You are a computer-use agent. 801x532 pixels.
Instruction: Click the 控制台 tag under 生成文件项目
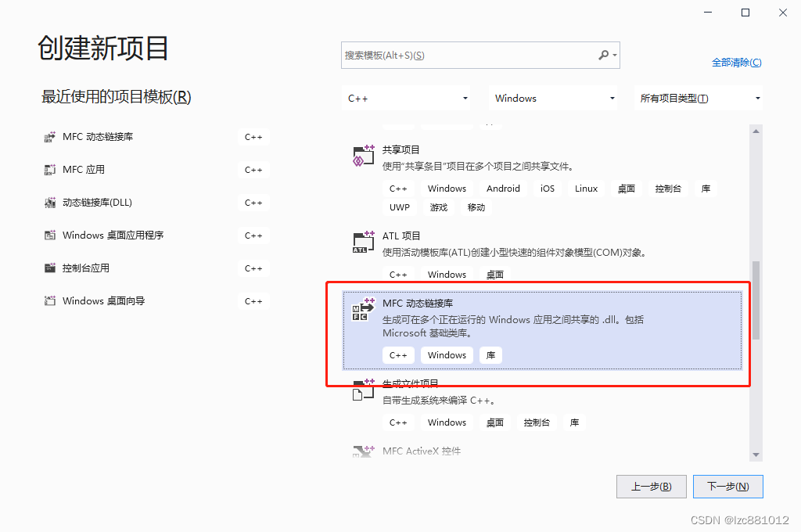click(537, 422)
